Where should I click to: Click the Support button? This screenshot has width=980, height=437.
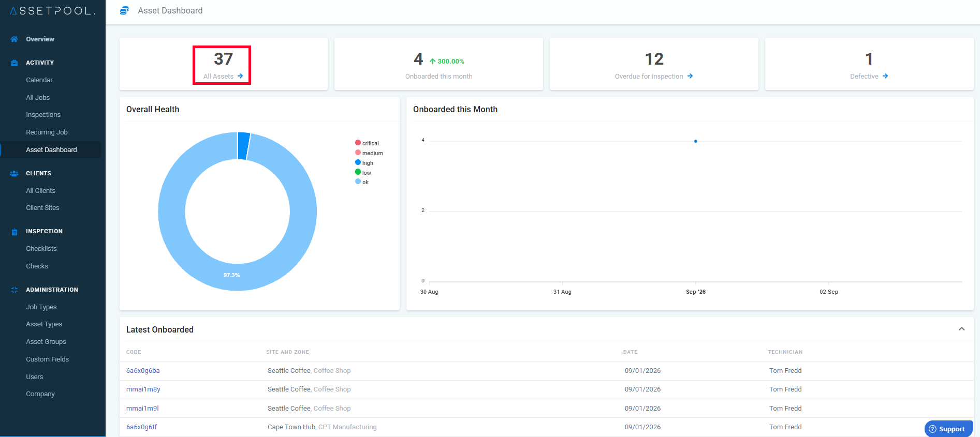[948, 429]
